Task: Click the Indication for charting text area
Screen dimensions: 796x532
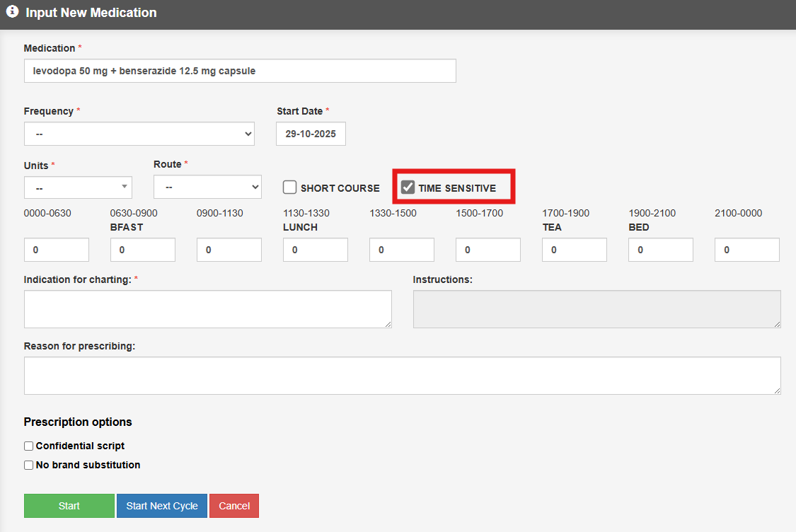Action: click(x=207, y=309)
